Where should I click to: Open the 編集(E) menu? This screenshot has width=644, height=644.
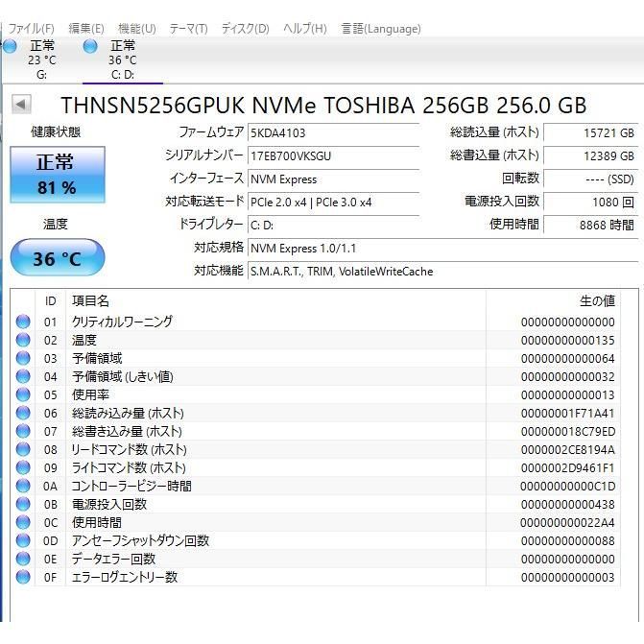(86, 29)
